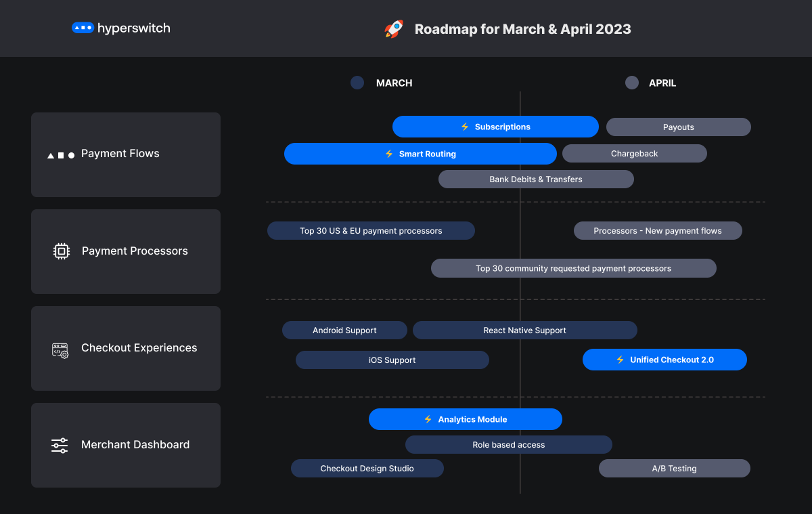
Task: Open the Checkout Experiences category card
Action: (126, 348)
